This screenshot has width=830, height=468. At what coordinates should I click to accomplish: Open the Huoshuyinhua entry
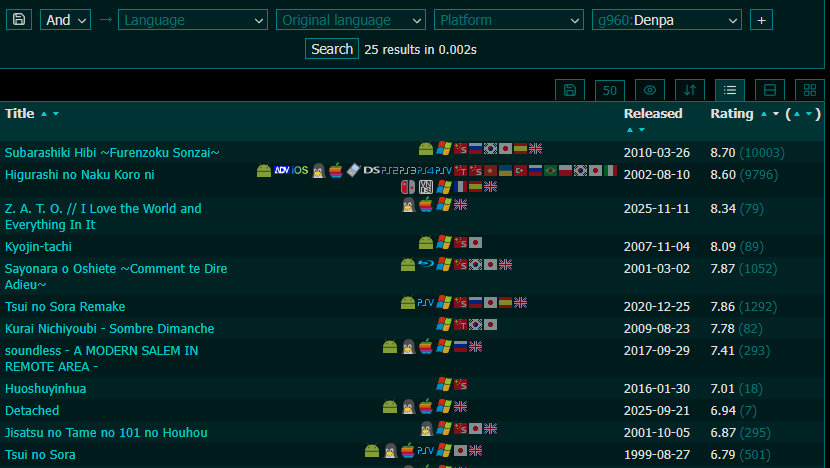click(46, 389)
